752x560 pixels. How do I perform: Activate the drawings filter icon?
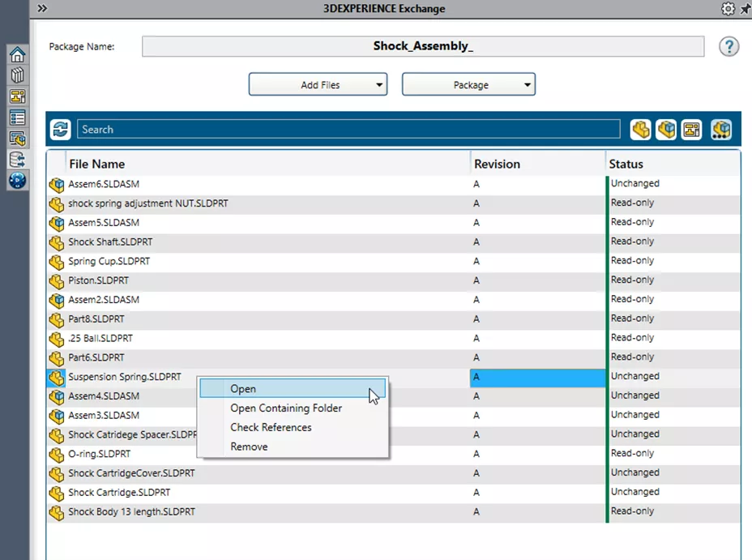(690, 129)
